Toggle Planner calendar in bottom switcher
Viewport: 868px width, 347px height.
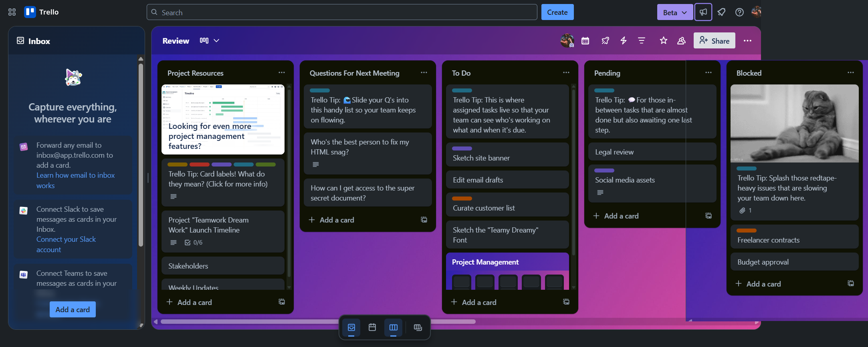tap(372, 327)
